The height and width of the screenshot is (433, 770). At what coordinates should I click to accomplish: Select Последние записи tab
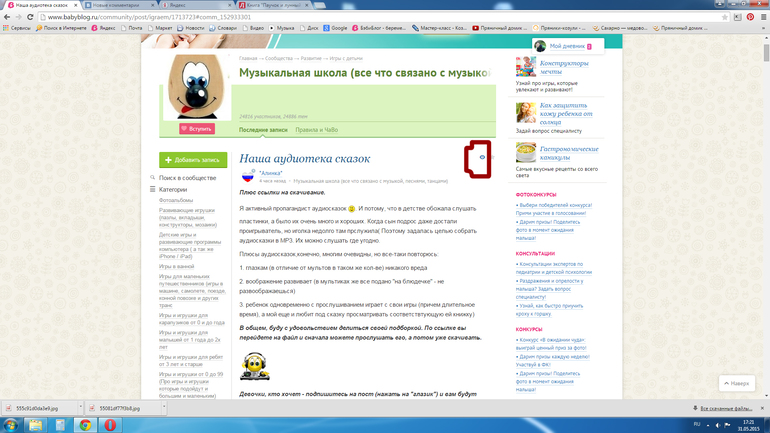263,130
